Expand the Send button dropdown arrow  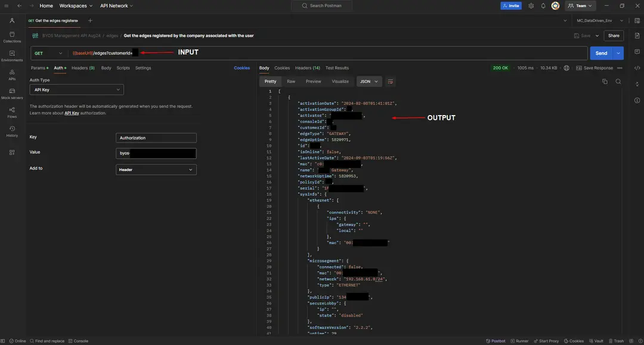(618, 54)
